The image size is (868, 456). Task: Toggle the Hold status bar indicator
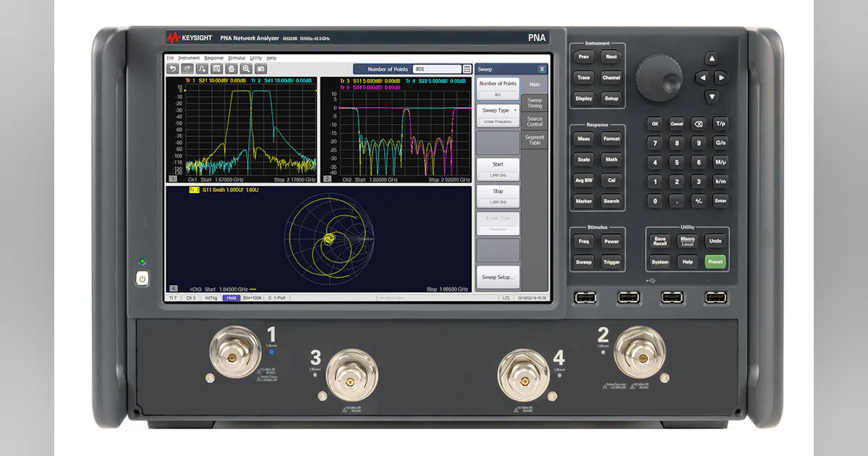pyautogui.click(x=231, y=298)
